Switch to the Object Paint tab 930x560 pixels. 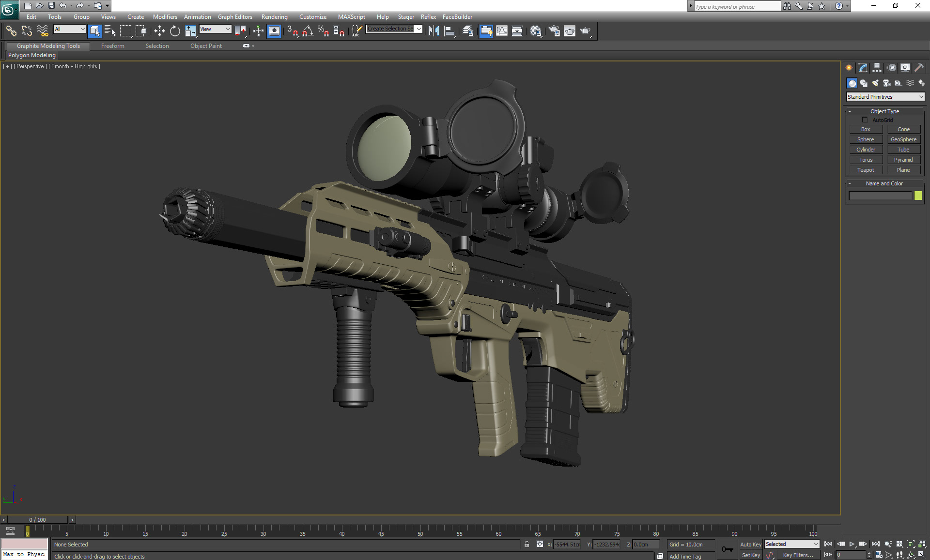(206, 45)
